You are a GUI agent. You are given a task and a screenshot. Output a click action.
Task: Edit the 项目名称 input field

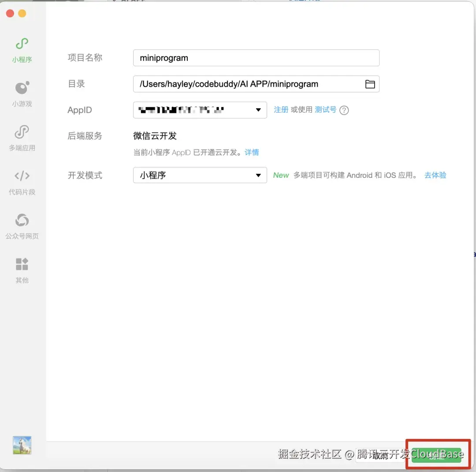256,58
